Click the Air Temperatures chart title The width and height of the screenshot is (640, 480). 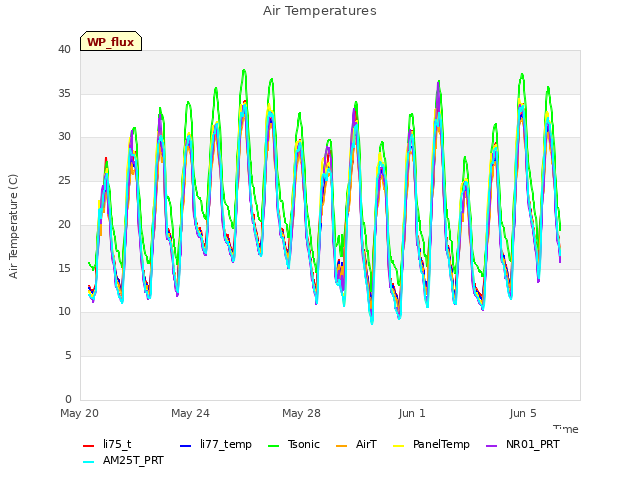320,11
